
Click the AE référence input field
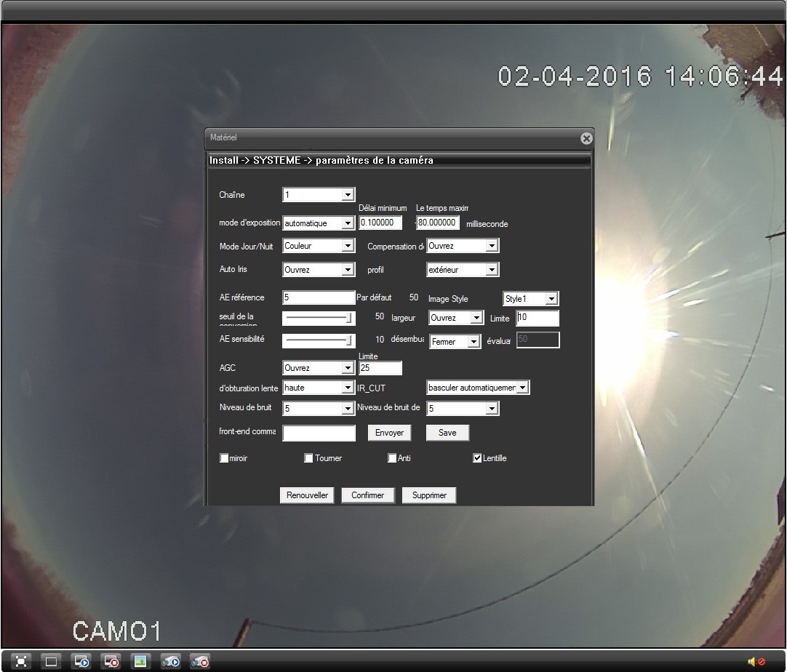(319, 297)
